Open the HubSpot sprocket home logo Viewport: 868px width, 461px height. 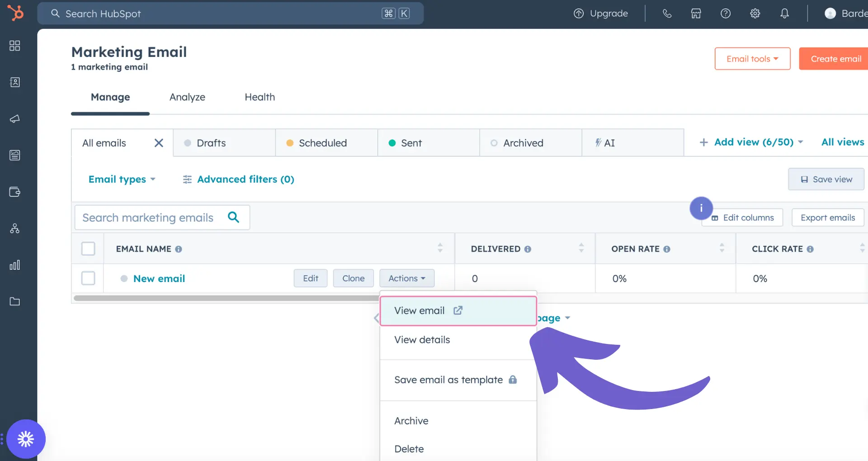15,13
